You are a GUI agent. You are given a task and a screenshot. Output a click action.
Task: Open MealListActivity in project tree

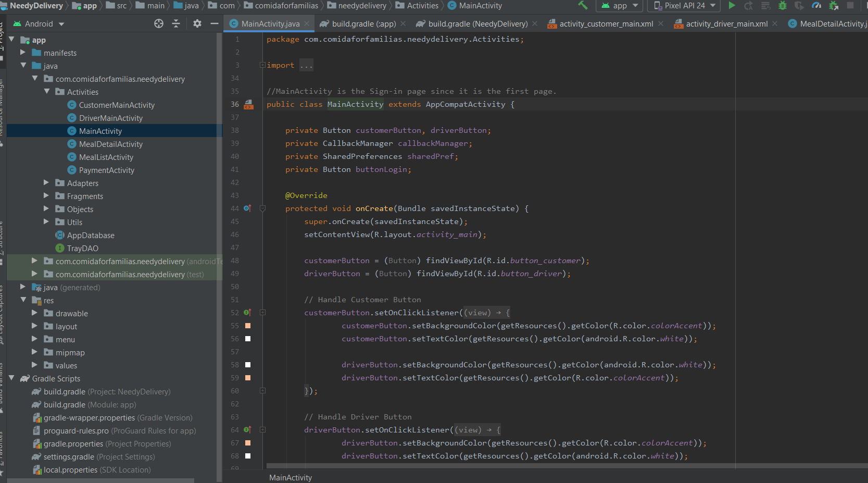click(x=106, y=157)
